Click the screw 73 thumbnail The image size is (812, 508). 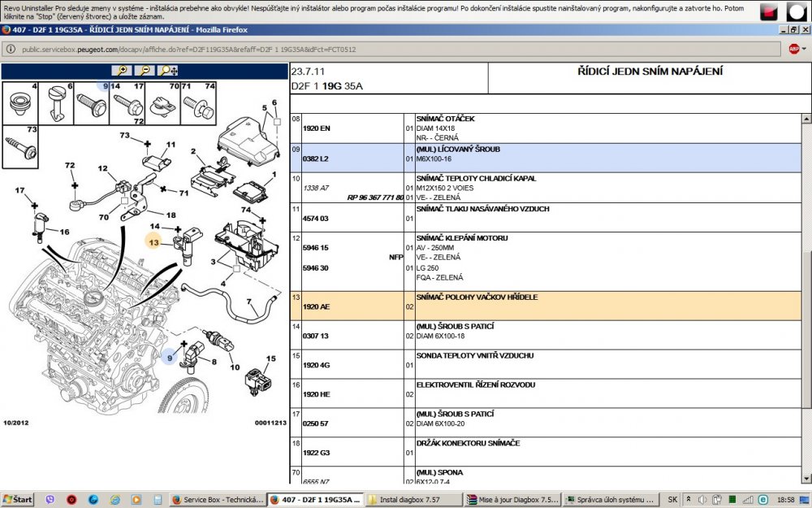point(21,146)
